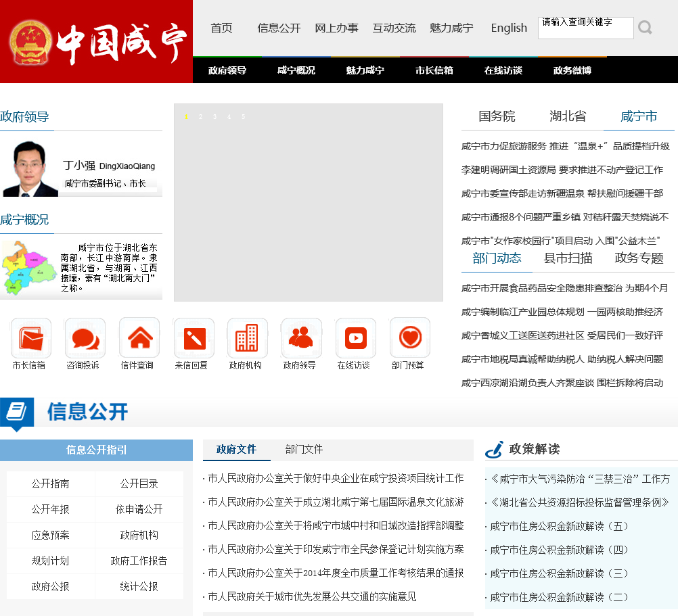
Task: Switch to the 部门文件 tab
Action: 304,450
